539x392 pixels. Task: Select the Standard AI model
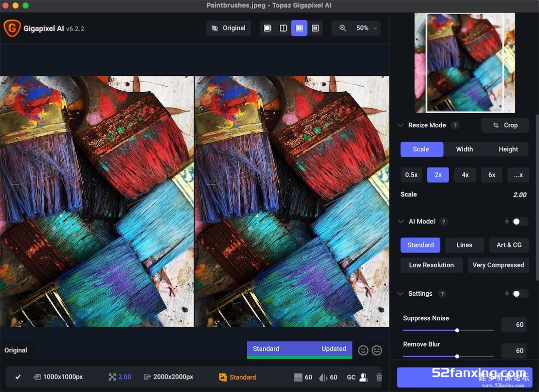click(x=420, y=245)
